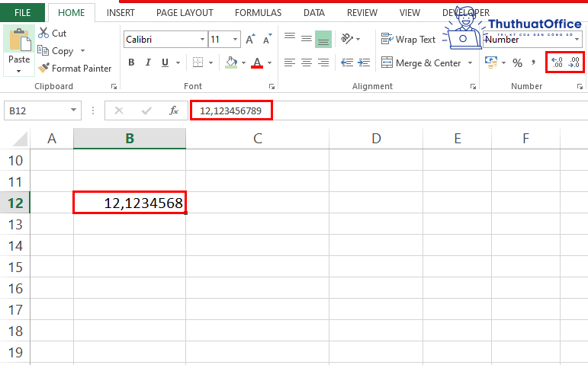Switch to the INSERT tab

(120, 13)
